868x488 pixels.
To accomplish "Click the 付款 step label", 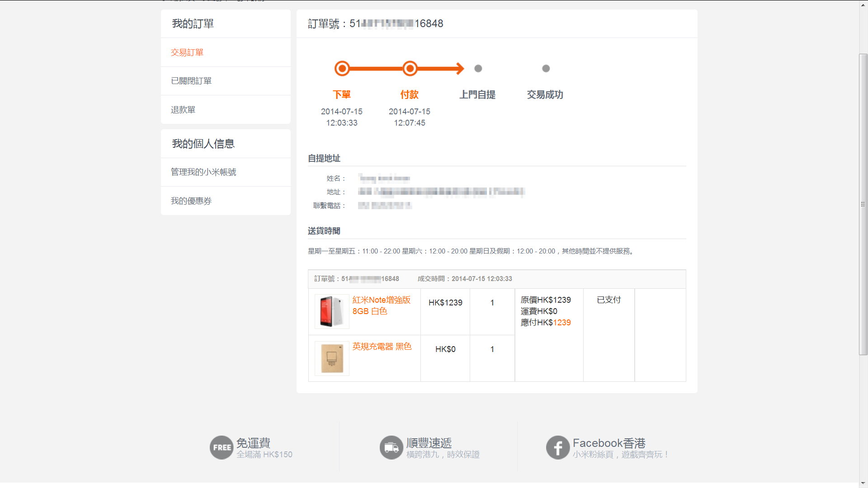I will (x=410, y=95).
